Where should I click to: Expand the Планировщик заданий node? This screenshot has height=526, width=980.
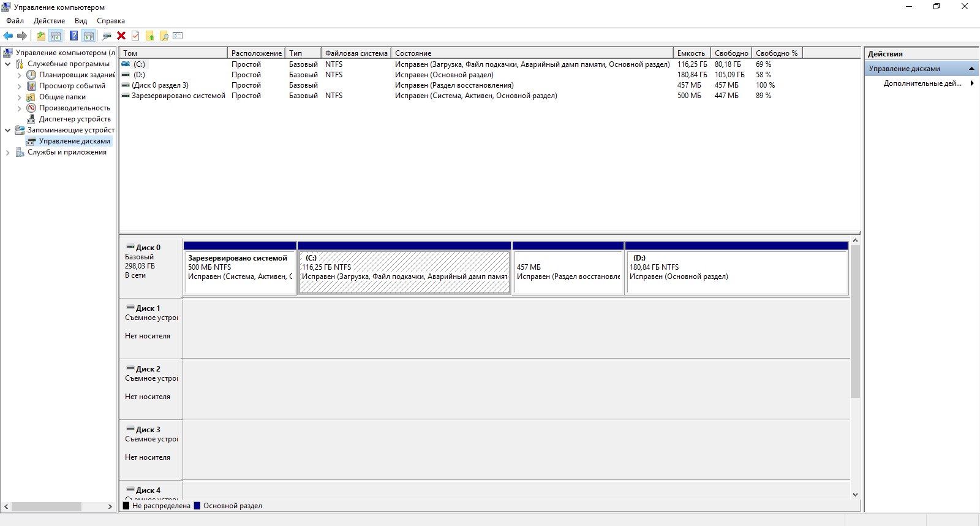point(19,75)
